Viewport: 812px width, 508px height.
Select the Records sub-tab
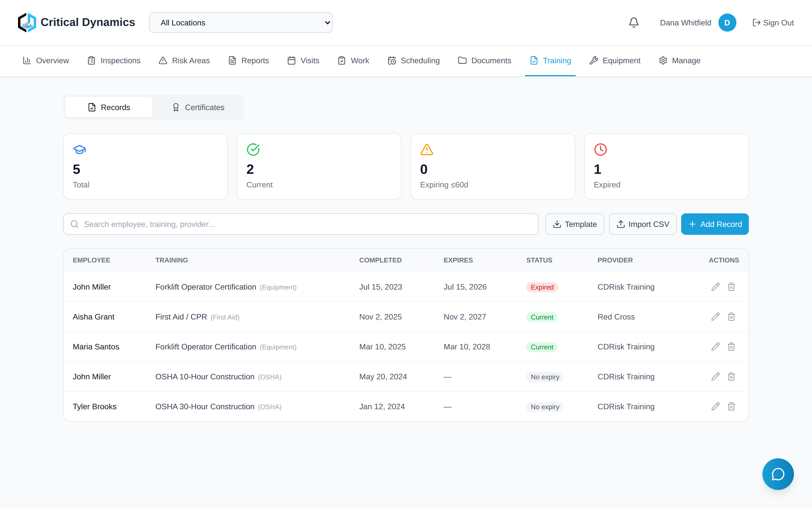[x=109, y=107]
